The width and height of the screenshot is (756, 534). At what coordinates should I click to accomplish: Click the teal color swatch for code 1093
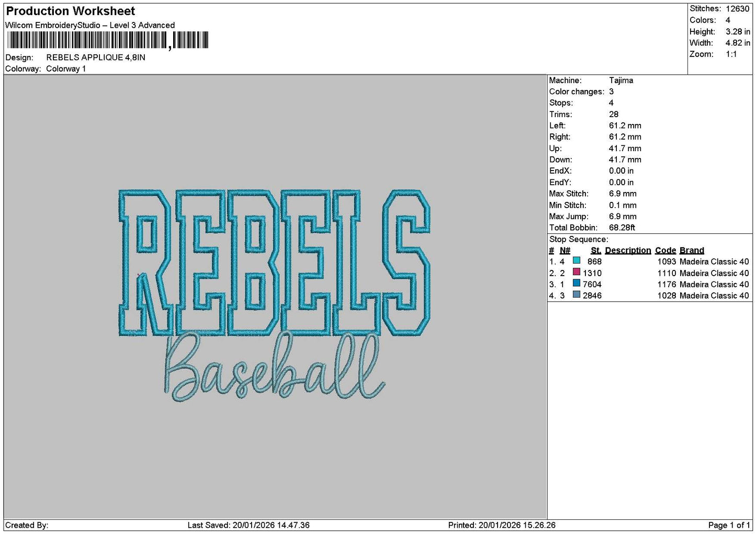577,260
